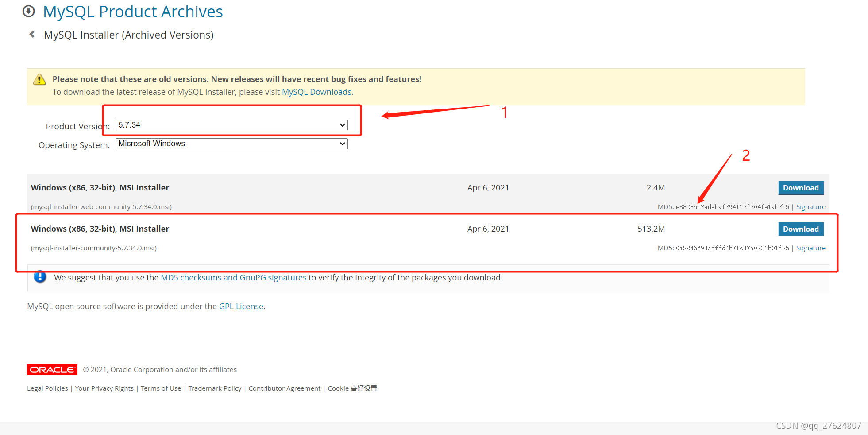
Task: Click the file name mysql-installer-community-5.7.34.0.msi
Action: pos(94,248)
